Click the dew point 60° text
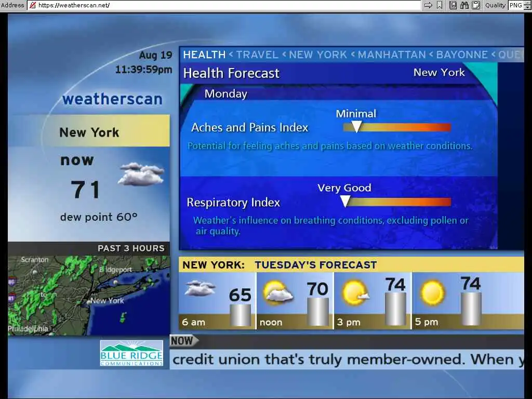 click(x=99, y=217)
